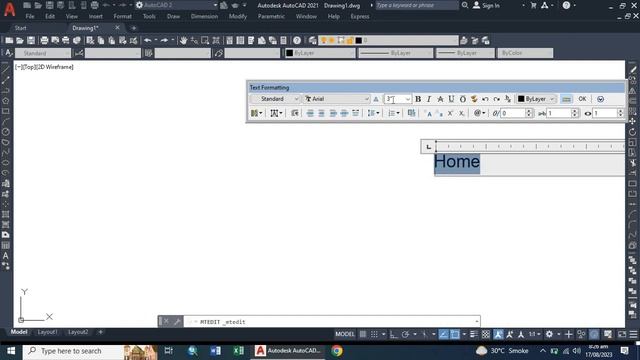The width and height of the screenshot is (640, 360).
Task: Open the Express menu
Action: click(x=360, y=17)
